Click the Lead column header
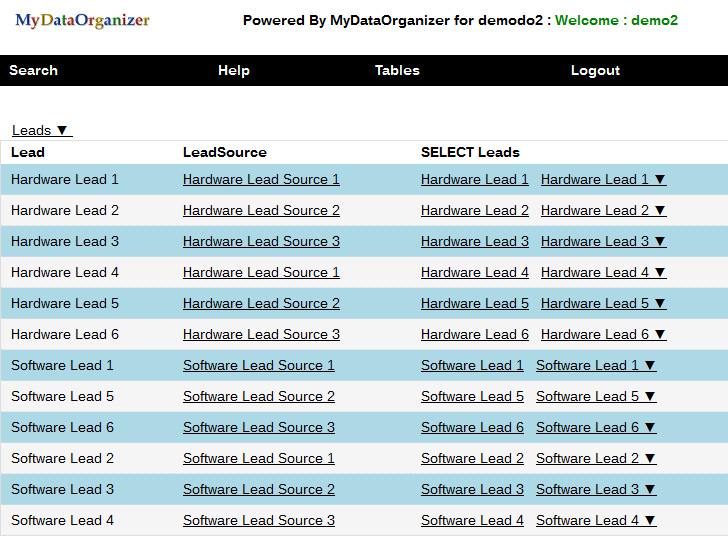Screen dimensions: 728x557 click(x=28, y=153)
